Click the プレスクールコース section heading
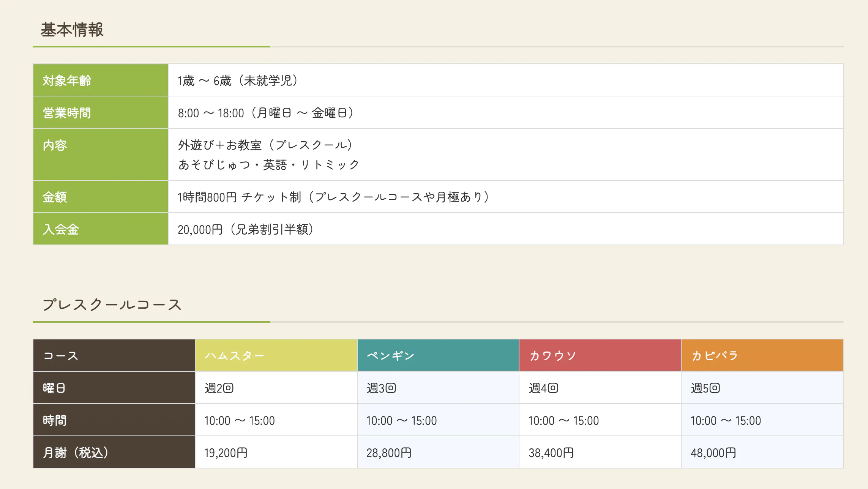The height and width of the screenshot is (489, 868). (112, 305)
